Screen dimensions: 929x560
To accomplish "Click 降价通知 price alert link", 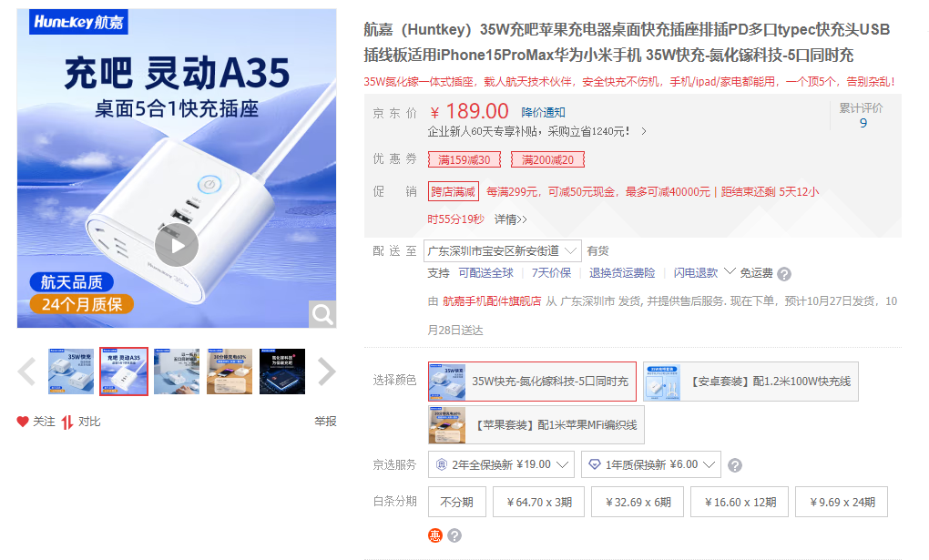I will pyautogui.click(x=543, y=113).
